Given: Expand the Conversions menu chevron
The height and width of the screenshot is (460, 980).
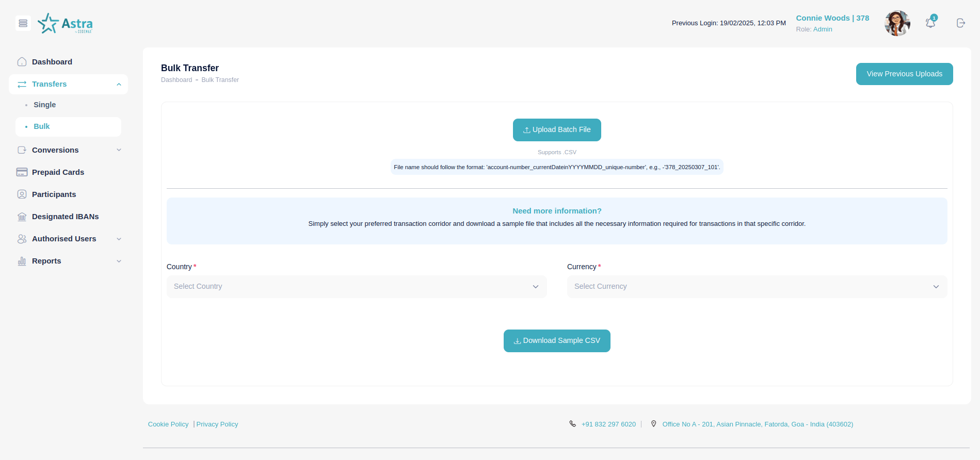Looking at the screenshot, I should pyautogui.click(x=119, y=150).
